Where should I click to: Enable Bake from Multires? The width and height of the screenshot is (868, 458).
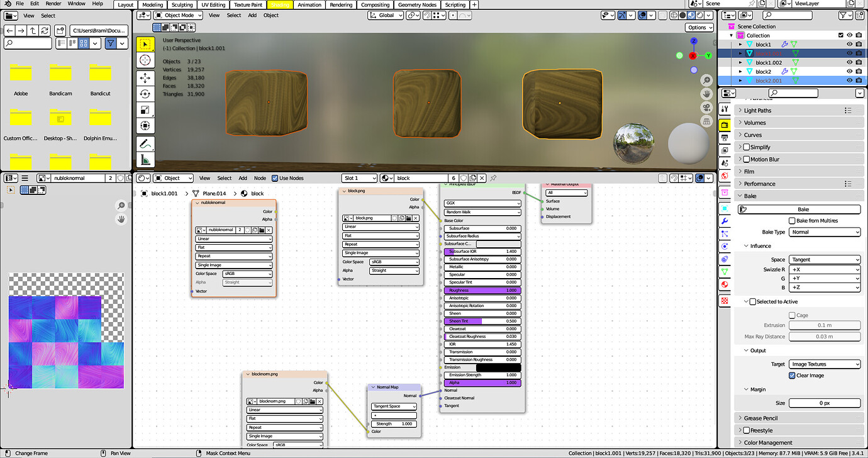coord(792,220)
